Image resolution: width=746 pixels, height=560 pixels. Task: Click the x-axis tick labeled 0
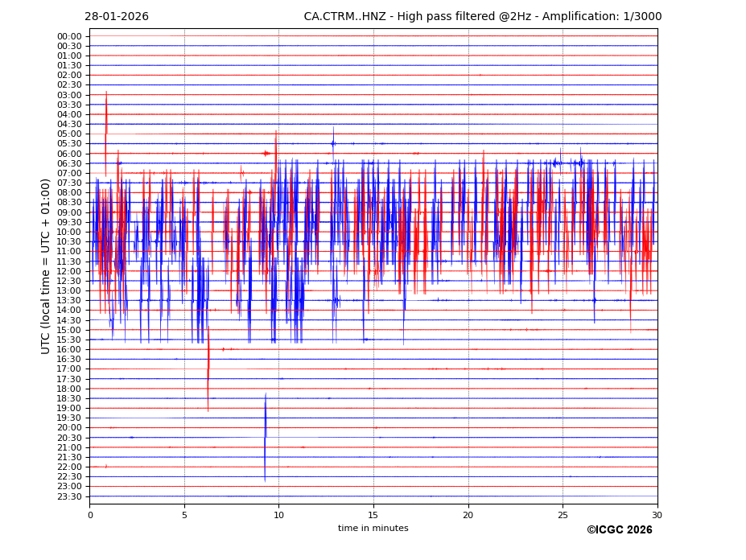click(90, 515)
